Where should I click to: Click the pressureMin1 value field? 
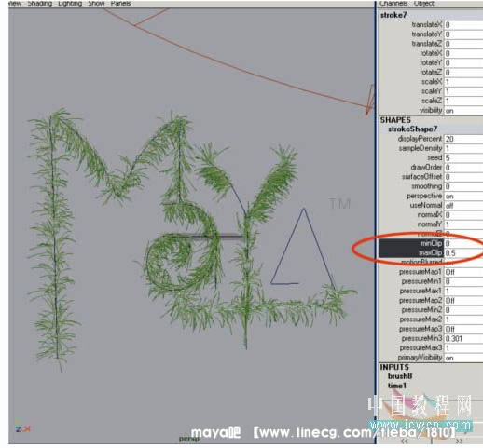(x=463, y=281)
